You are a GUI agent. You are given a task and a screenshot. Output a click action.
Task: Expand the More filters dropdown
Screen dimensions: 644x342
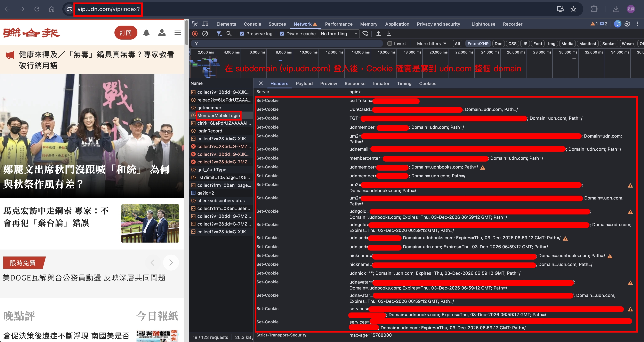432,43
